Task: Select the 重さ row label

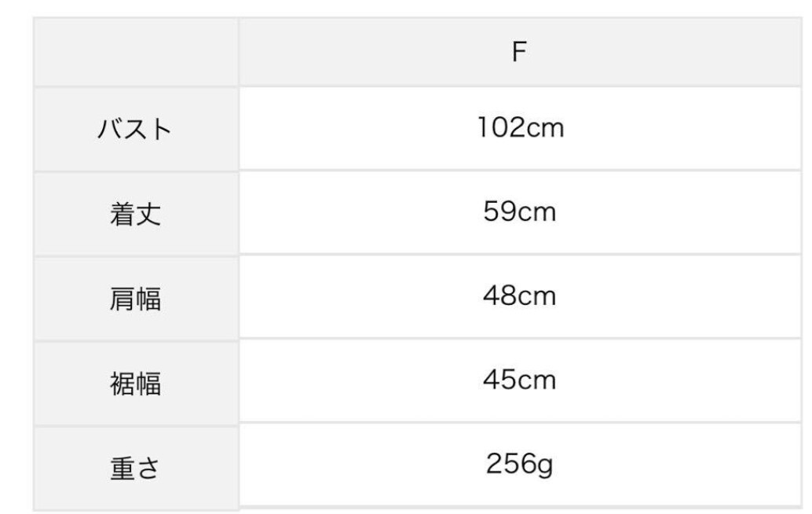Action: click(x=135, y=468)
